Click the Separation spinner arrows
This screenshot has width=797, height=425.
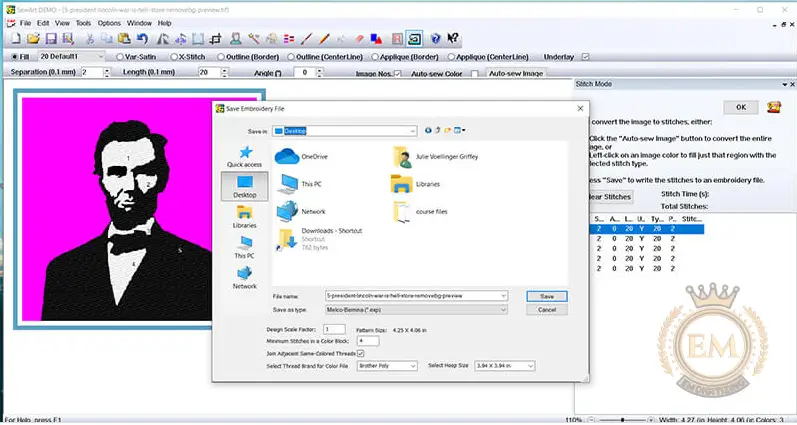coord(107,72)
